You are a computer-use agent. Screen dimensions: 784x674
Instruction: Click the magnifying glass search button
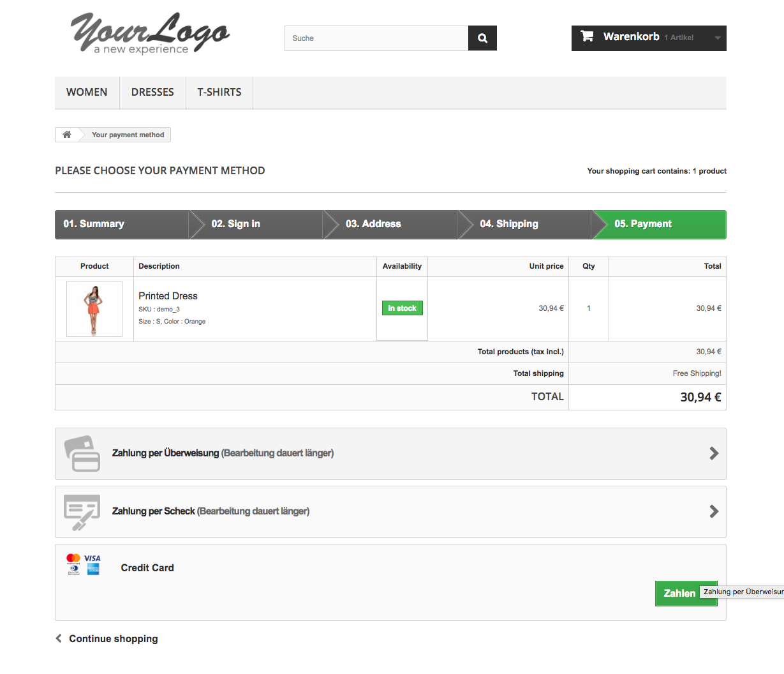click(482, 38)
